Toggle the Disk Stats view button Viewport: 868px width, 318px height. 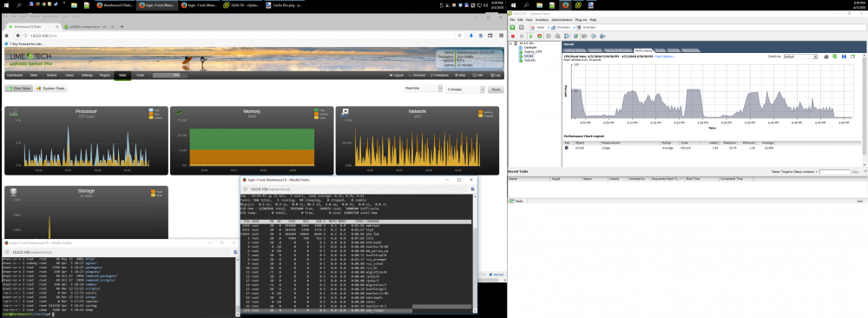coord(18,88)
